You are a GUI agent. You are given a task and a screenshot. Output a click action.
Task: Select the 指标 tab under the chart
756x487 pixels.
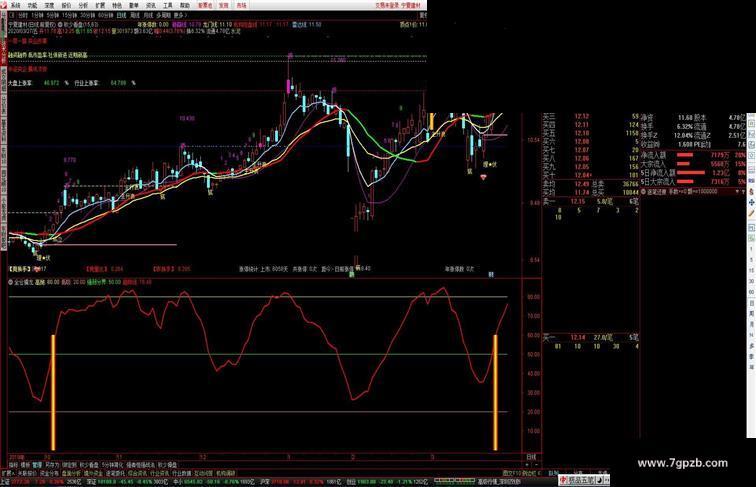[13, 465]
